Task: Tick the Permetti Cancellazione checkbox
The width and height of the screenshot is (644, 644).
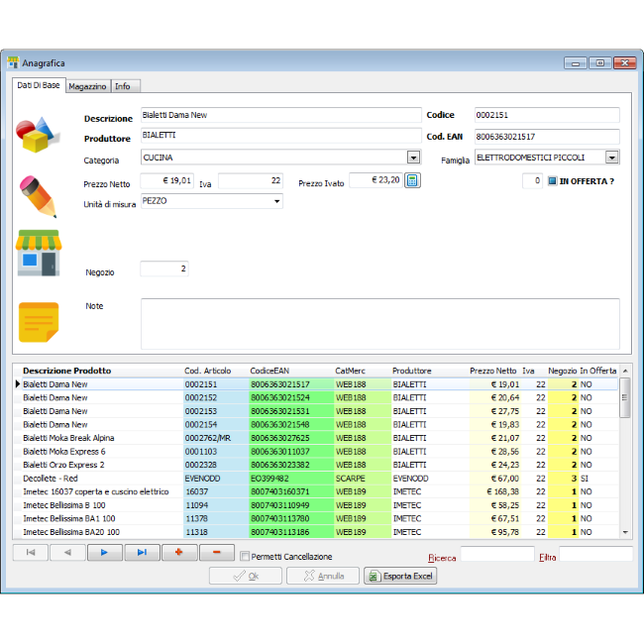Action: (245, 556)
